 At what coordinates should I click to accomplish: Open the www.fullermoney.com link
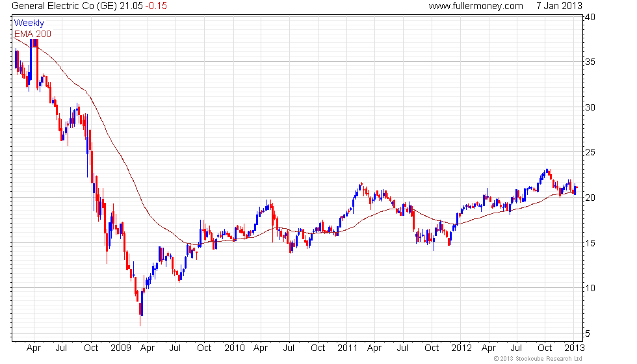coord(476,6)
